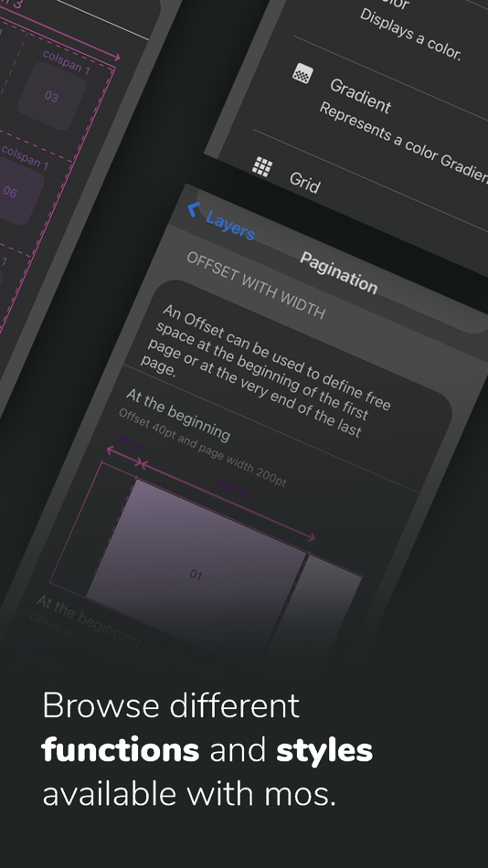The height and width of the screenshot is (868, 488).
Task: Tap the 200 pt width label
Action: pyautogui.click(x=233, y=491)
